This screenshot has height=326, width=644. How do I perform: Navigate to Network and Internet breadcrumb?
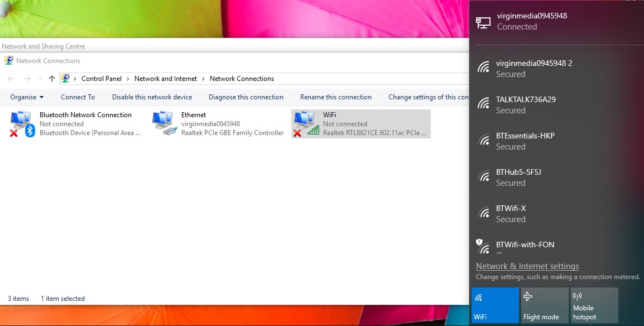pos(166,78)
